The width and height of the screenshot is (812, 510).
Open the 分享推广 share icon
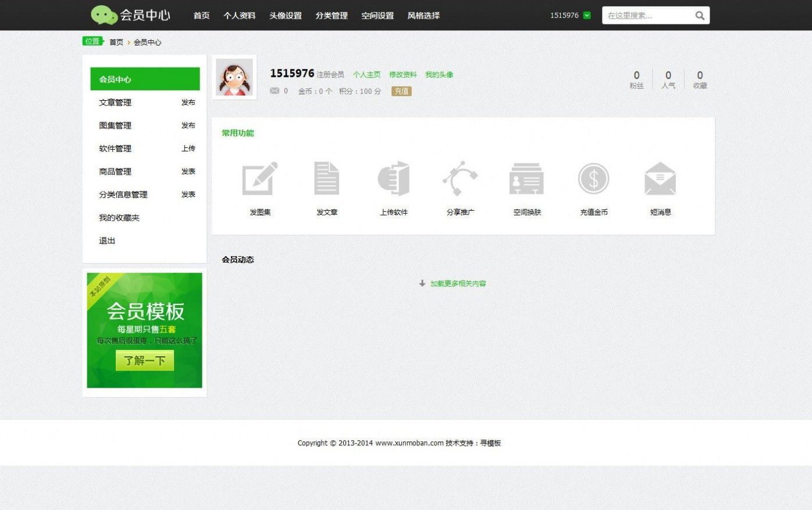(460, 178)
